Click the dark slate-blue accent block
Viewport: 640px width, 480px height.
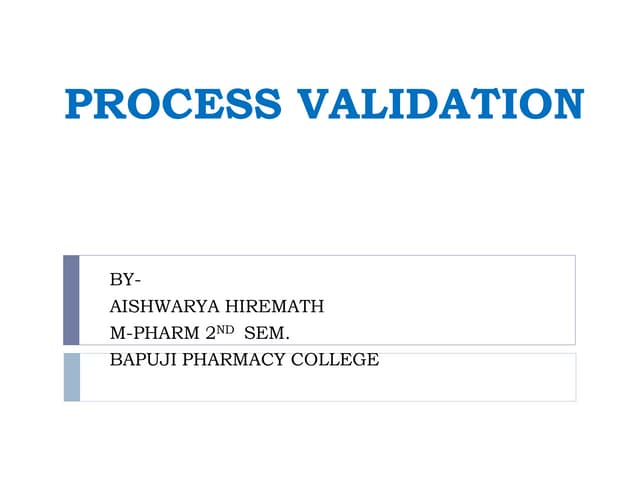[71, 299]
